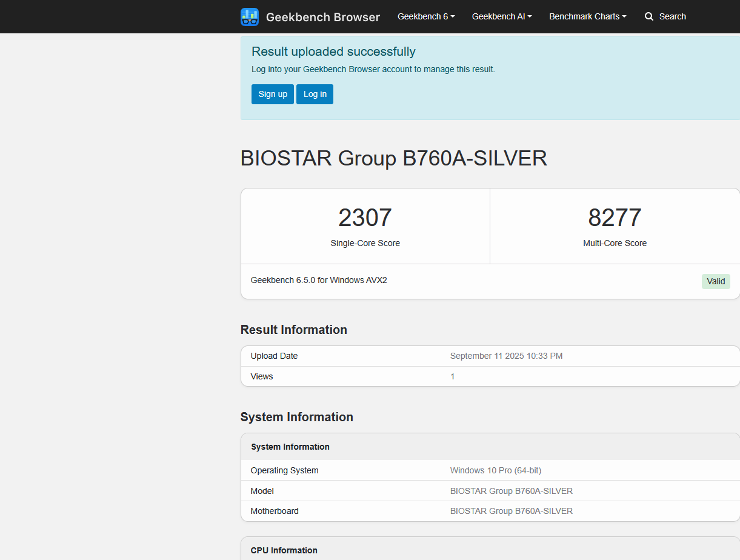
Task: Click the Log in button
Action: click(x=315, y=94)
